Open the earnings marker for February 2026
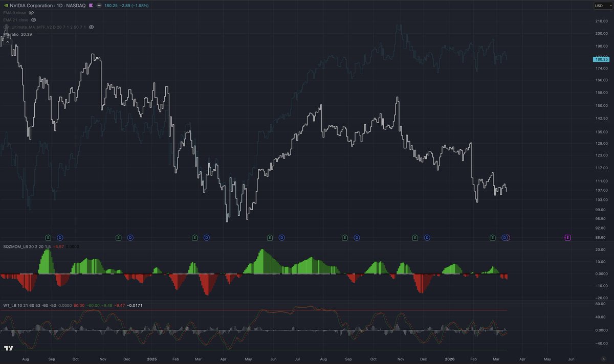 point(493,237)
